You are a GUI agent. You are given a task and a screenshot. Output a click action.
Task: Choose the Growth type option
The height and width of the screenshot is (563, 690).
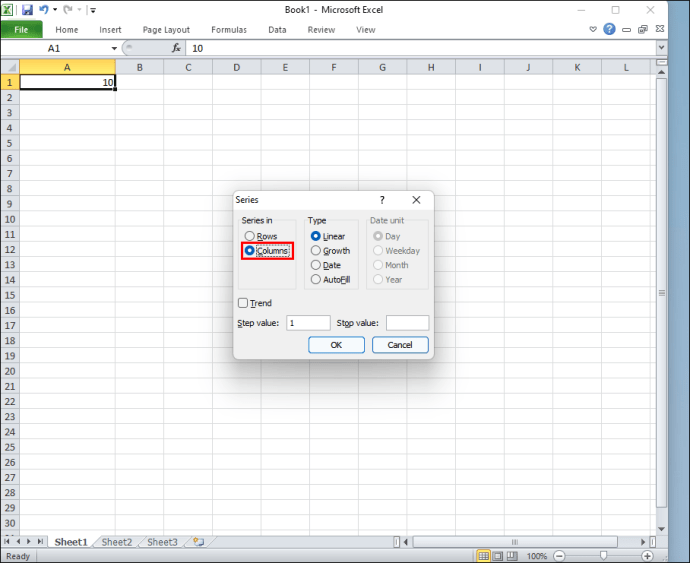316,250
